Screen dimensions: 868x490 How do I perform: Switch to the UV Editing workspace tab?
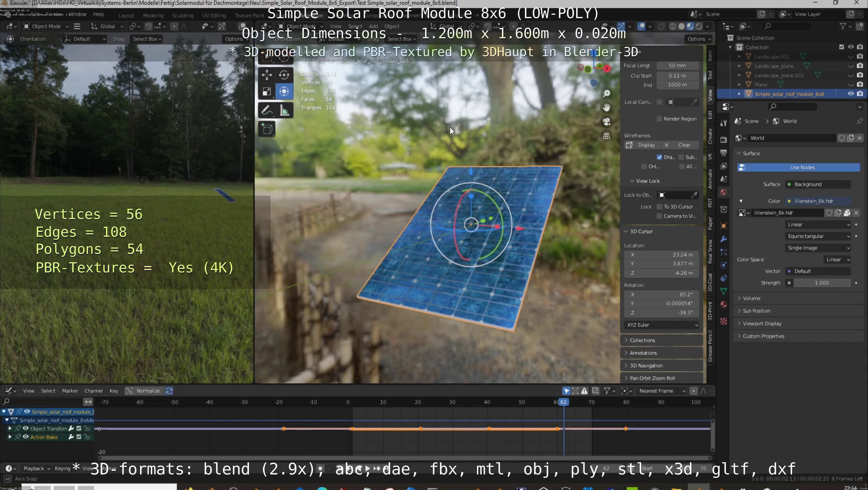pos(214,16)
